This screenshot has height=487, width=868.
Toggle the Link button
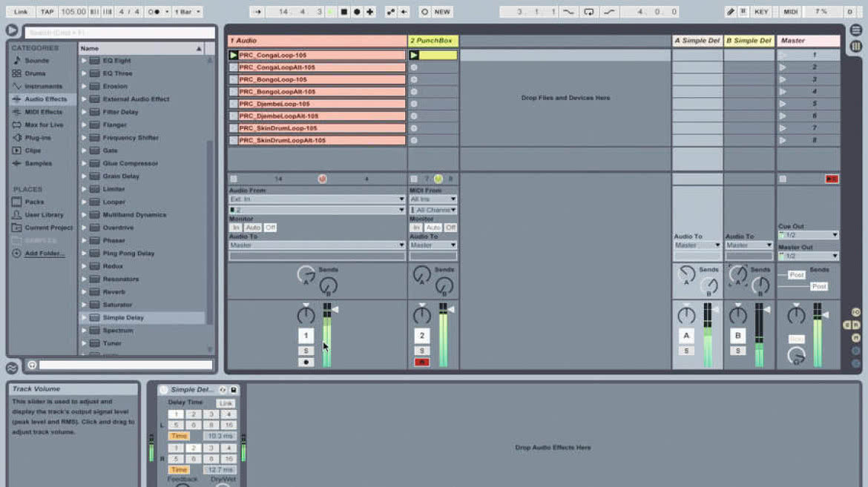click(21, 12)
